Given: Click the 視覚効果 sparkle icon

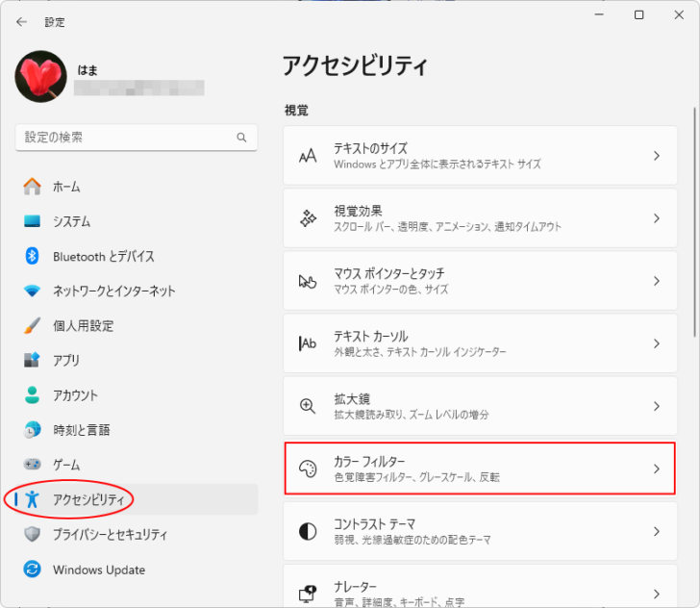Looking at the screenshot, I should pyautogui.click(x=308, y=218).
